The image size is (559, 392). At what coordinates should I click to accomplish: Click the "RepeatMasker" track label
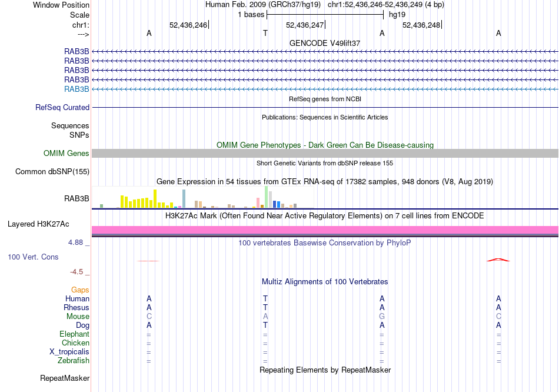coord(65,378)
